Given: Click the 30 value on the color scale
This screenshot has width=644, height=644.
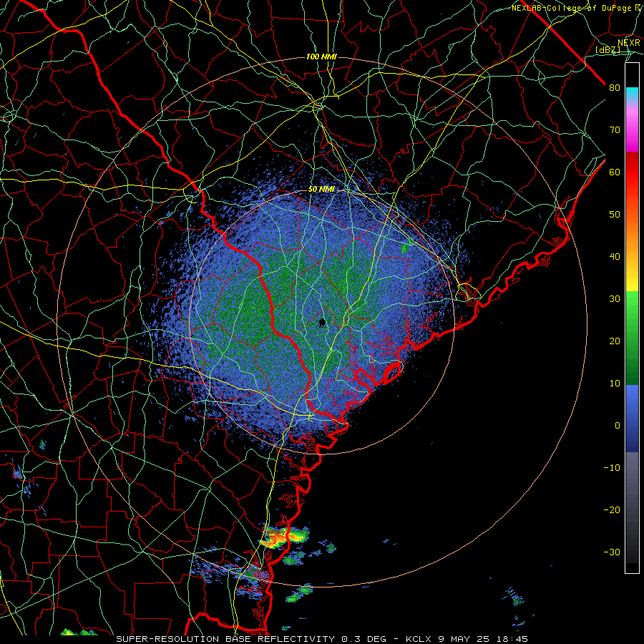Looking at the screenshot, I should (x=615, y=299).
